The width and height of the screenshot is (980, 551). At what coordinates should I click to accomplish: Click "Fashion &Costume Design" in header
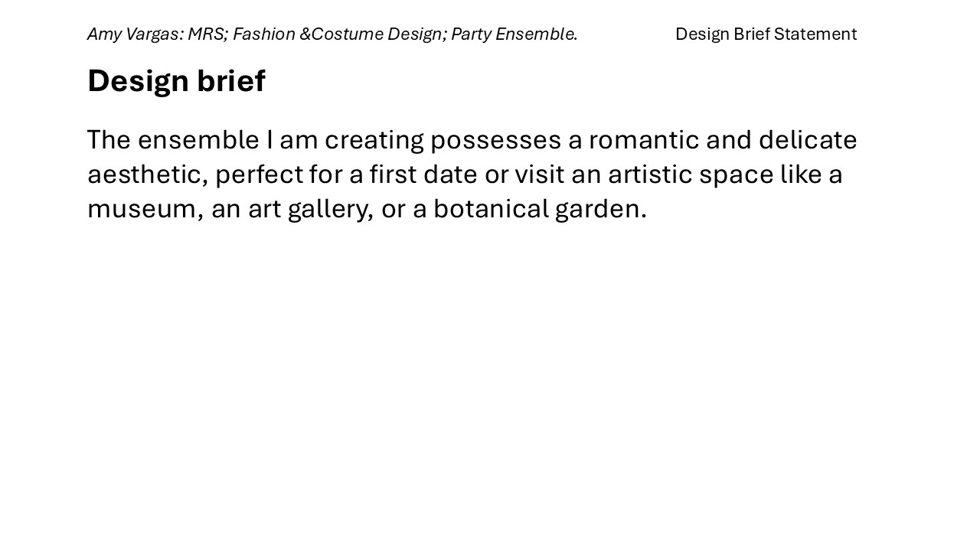click(x=337, y=34)
